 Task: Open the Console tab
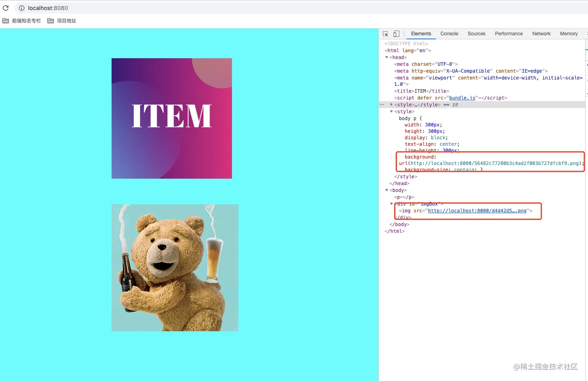tap(449, 34)
